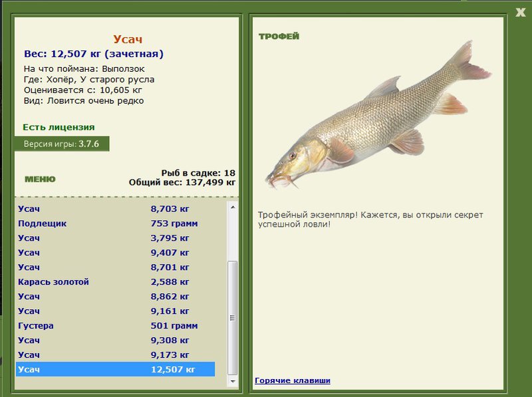Screen dimensions: 532x397
Task: Open the МЕНЮ section
Action: click(x=40, y=179)
